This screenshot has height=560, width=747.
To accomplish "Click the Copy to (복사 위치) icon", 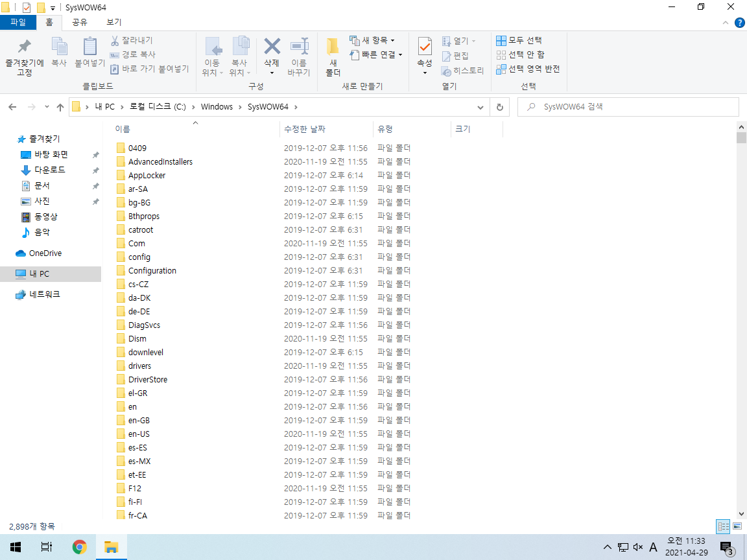I will (x=240, y=47).
